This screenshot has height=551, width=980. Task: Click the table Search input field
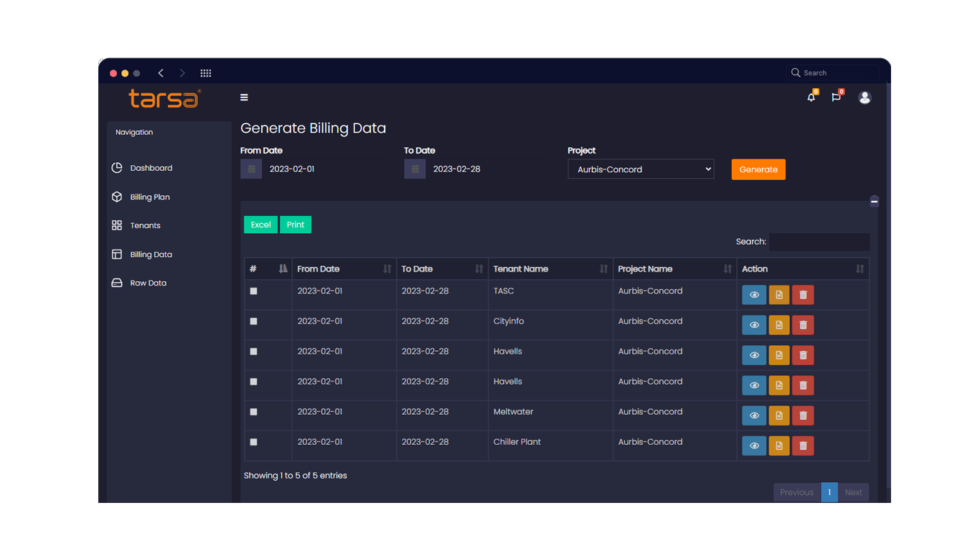click(819, 242)
